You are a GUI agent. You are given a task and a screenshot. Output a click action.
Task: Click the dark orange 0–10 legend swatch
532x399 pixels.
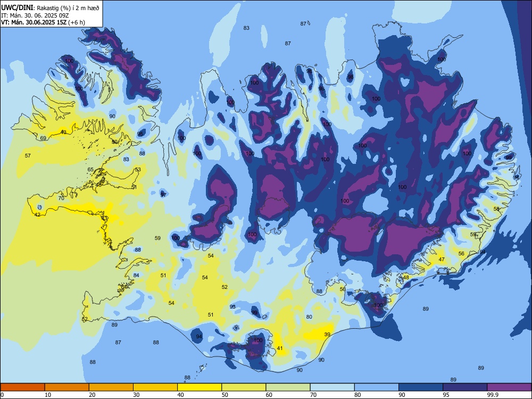click(22, 387)
